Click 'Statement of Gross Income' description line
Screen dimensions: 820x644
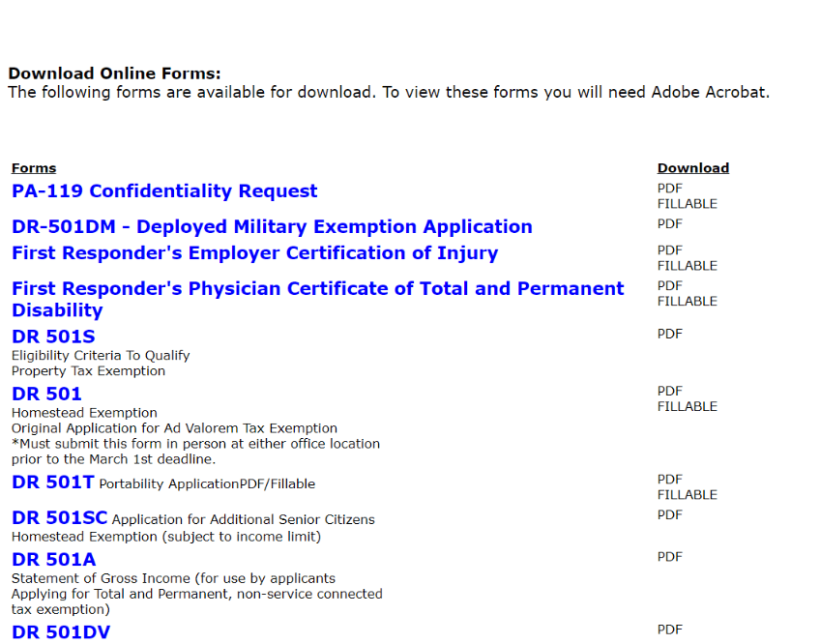point(173,578)
